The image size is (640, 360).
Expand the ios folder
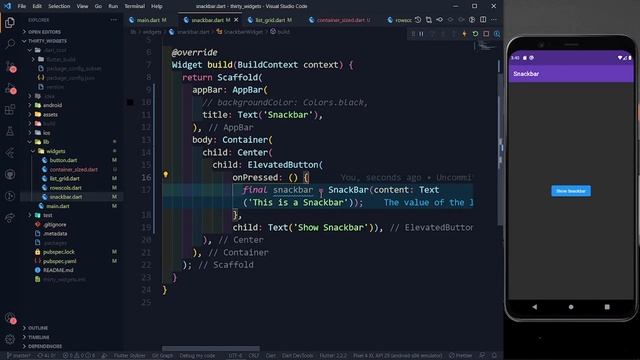pos(47,133)
